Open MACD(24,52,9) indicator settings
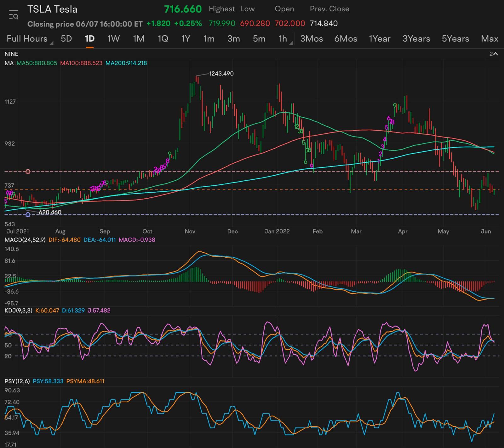 coord(25,240)
